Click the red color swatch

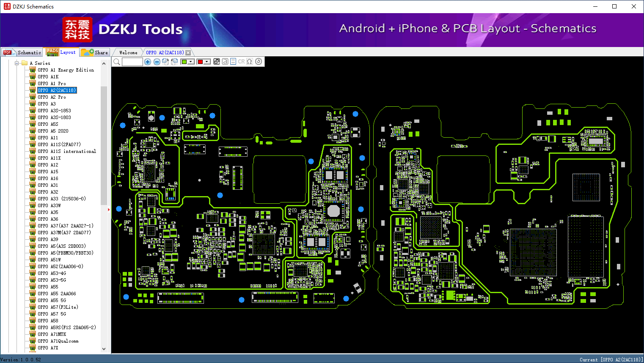[x=200, y=62]
